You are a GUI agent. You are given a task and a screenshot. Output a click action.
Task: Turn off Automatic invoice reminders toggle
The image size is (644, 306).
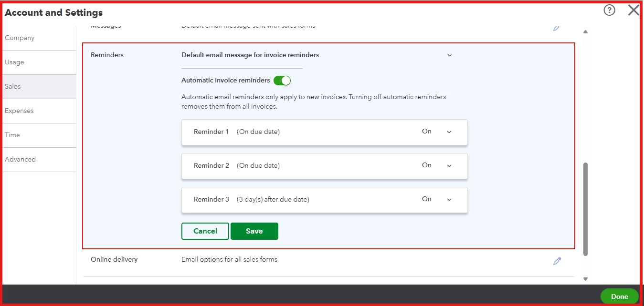coord(282,81)
